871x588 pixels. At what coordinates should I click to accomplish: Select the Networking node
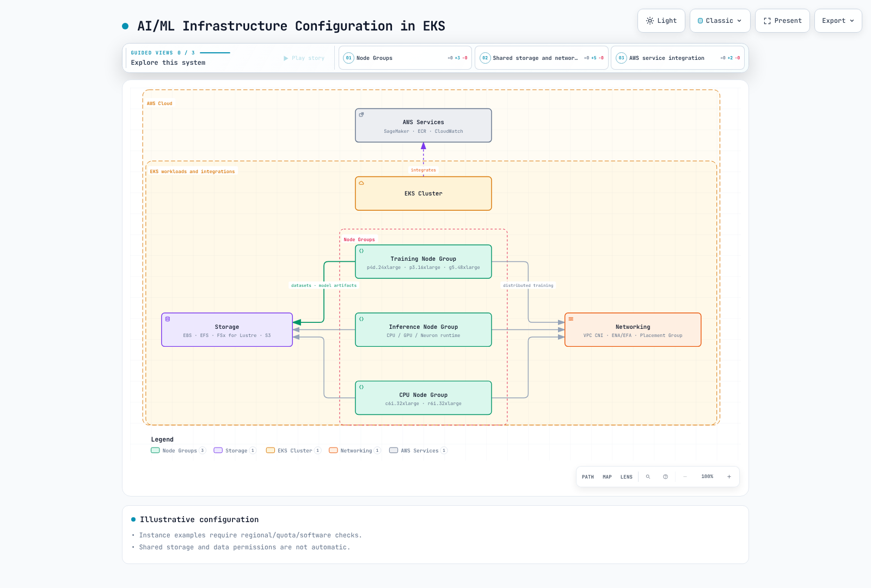(x=633, y=330)
